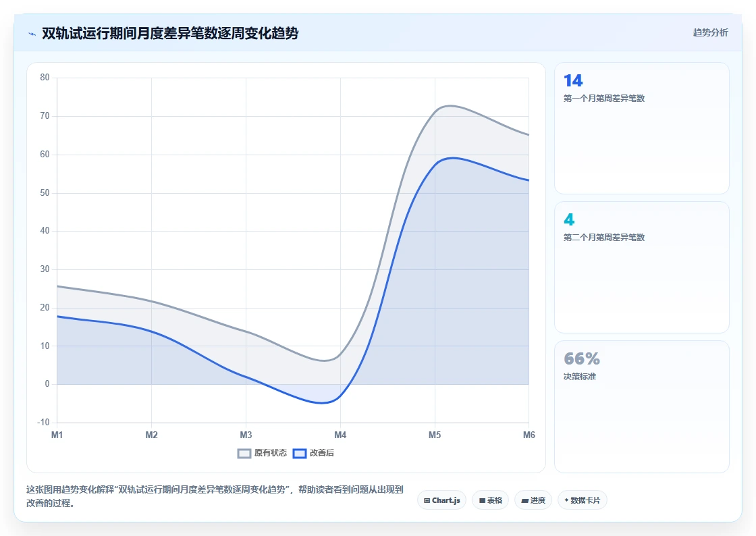The height and width of the screenshot is (536, 756).
Task: Select the 66% 决策标准 card
Action: (x=642, y=407)
